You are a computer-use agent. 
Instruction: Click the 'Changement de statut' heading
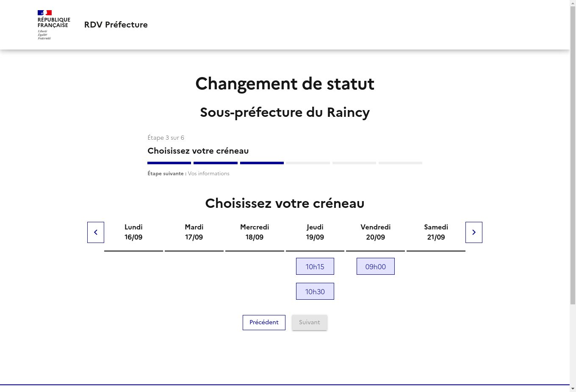[x=285, y=84]
